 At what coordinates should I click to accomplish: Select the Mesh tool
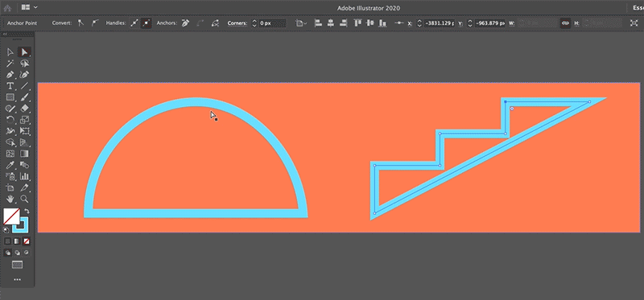pyautogui.click(x=10, y=154)
